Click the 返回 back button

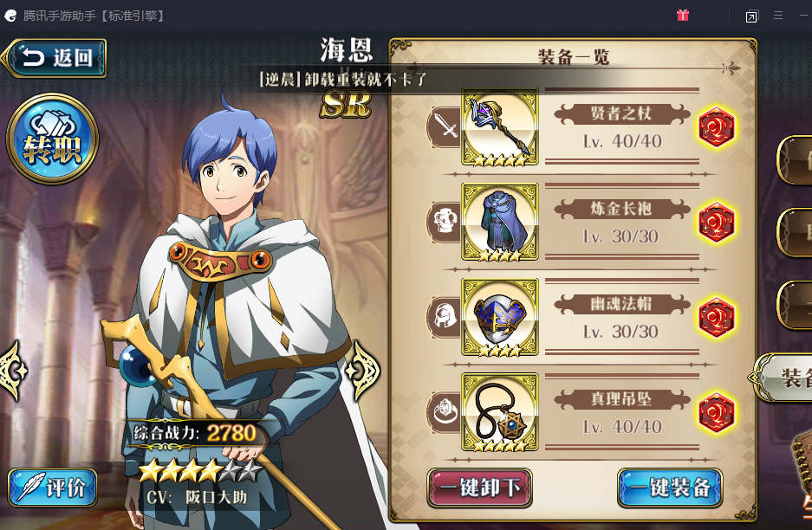pyautogui.click(x=55, y=58)
